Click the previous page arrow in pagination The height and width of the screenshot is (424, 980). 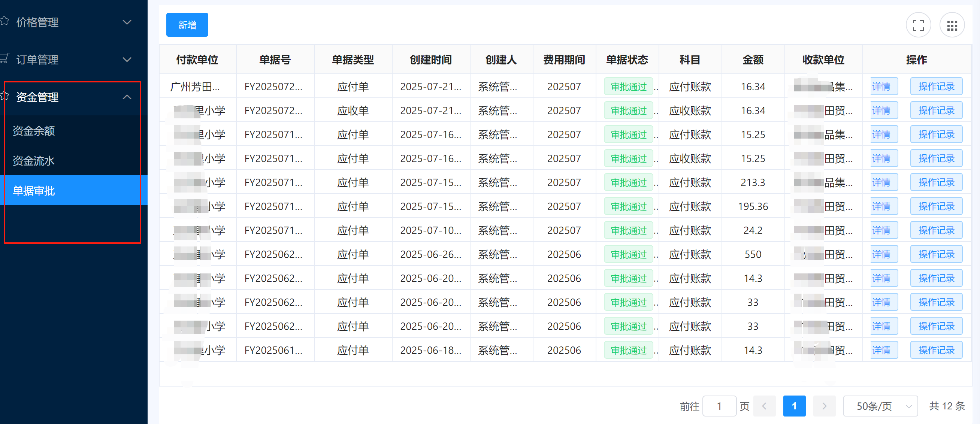click(x=765, y=406)
